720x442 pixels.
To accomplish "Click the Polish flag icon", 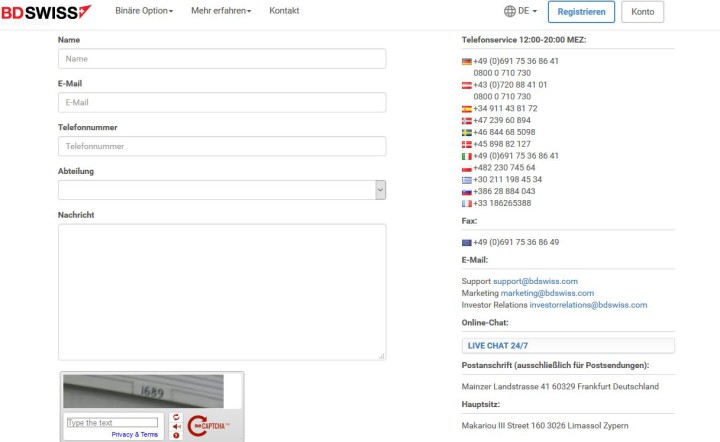I will coord(467,168).
